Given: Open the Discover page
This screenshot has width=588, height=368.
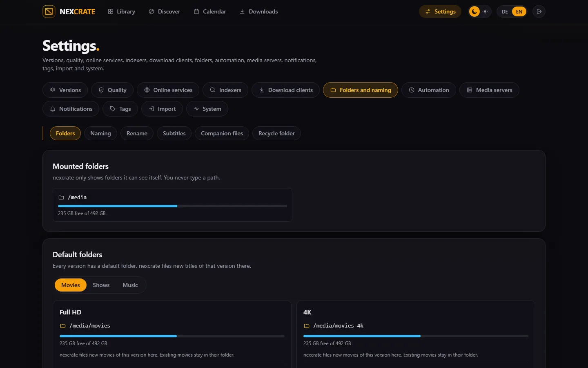Looking at the screenshot, I should click(164, 11).
